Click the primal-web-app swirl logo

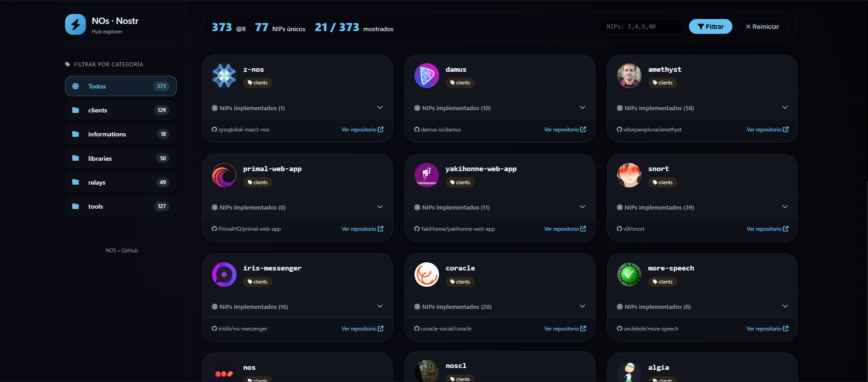[x=224, y=175]
